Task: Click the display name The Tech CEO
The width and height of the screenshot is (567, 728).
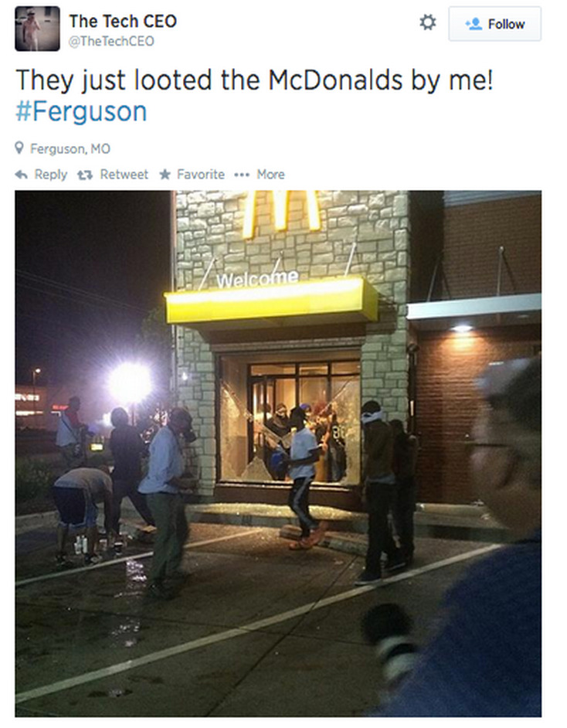Action: (123, 21)
